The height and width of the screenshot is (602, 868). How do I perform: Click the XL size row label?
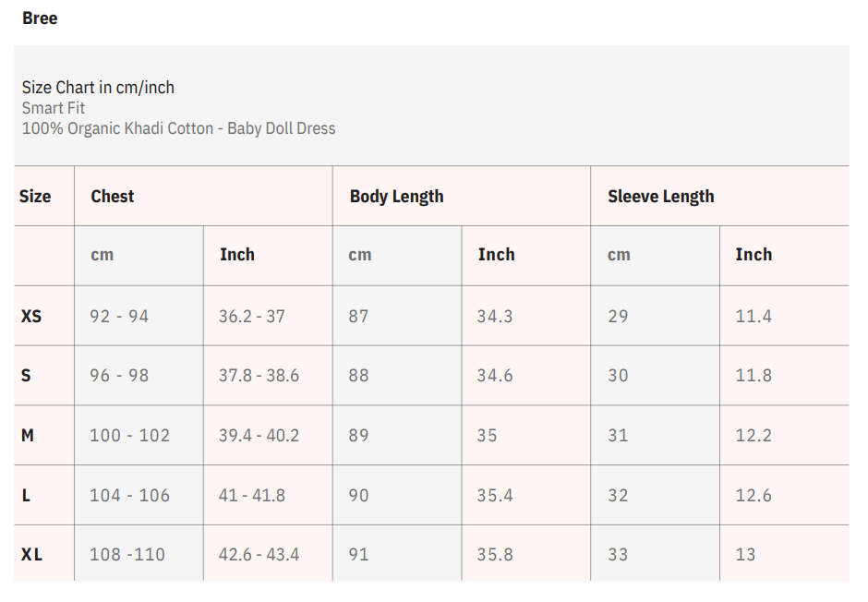pyautogui.click(x=31, y=555)
